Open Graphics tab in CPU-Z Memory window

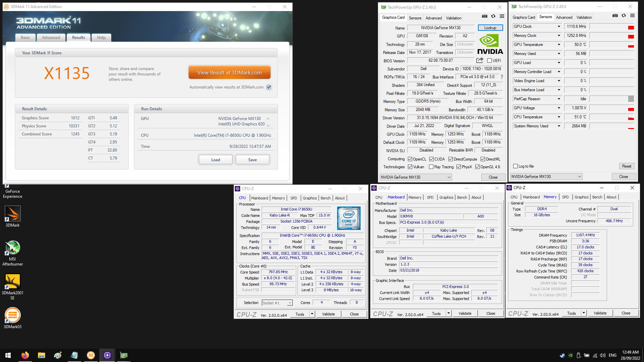(581, 197)
